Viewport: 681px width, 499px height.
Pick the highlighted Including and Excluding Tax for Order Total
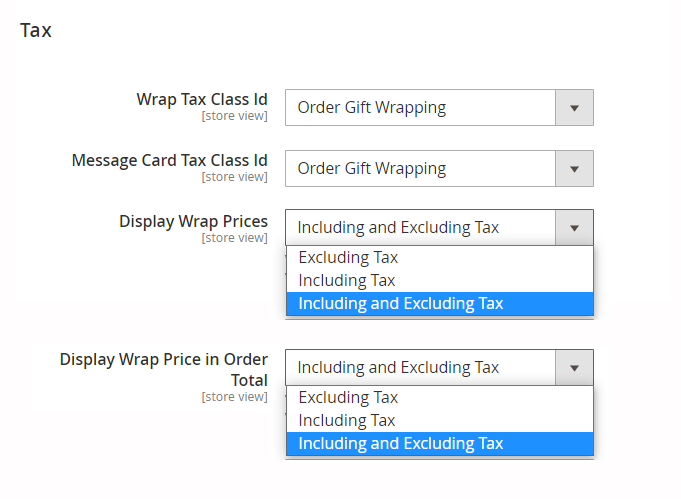pos(401,443)
